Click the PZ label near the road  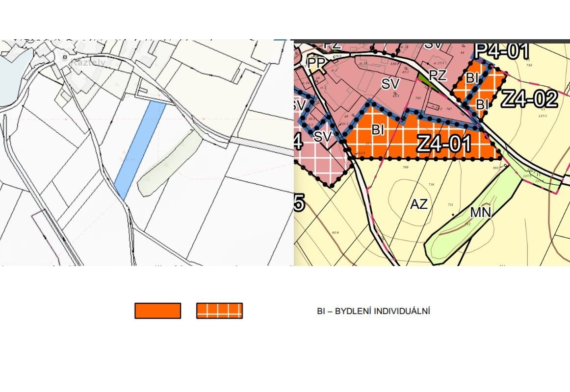437,75
